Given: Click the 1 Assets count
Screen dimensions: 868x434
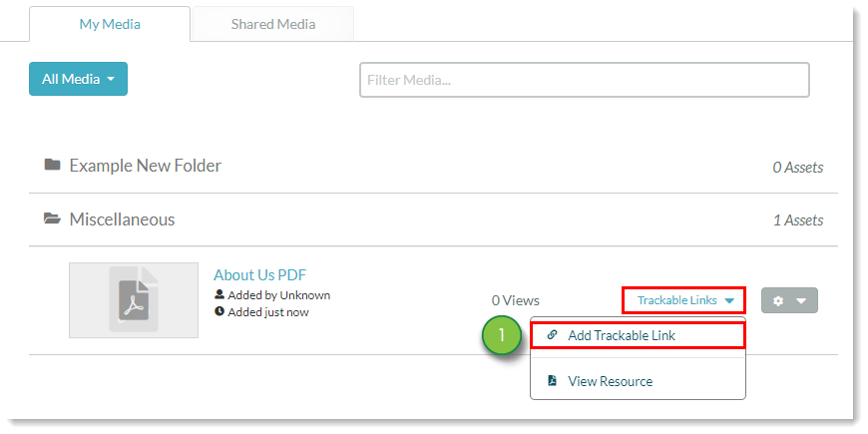Looking at the screenshot, I should coord(798,220).
